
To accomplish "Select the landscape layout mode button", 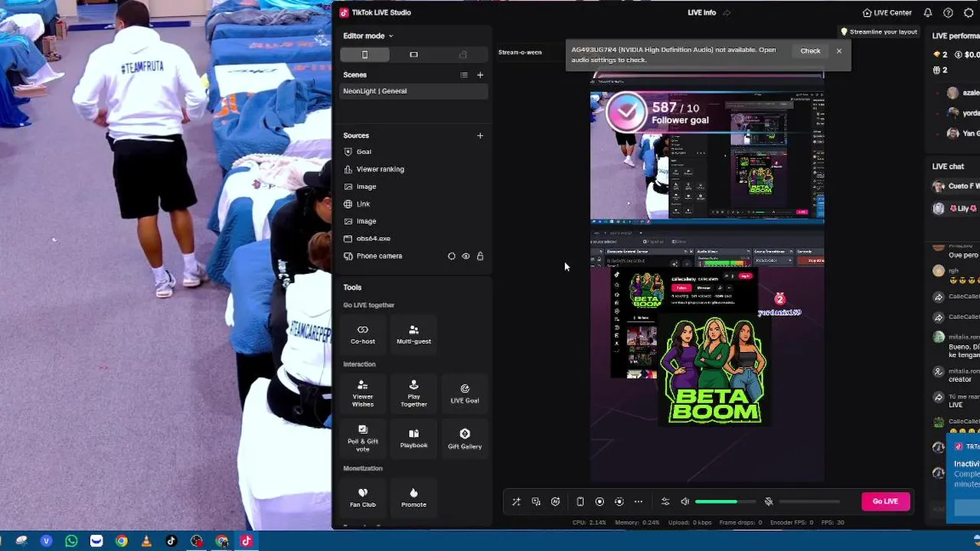I will tap(413, 54).
